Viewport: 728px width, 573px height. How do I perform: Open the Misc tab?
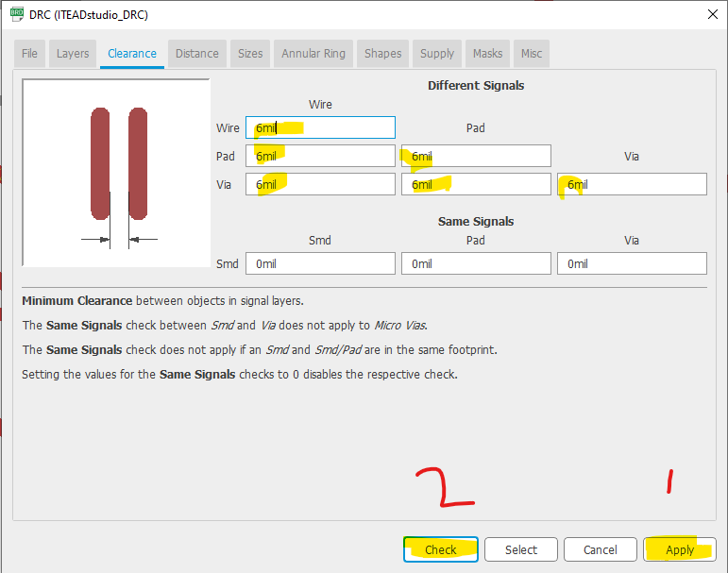point(532,54)
